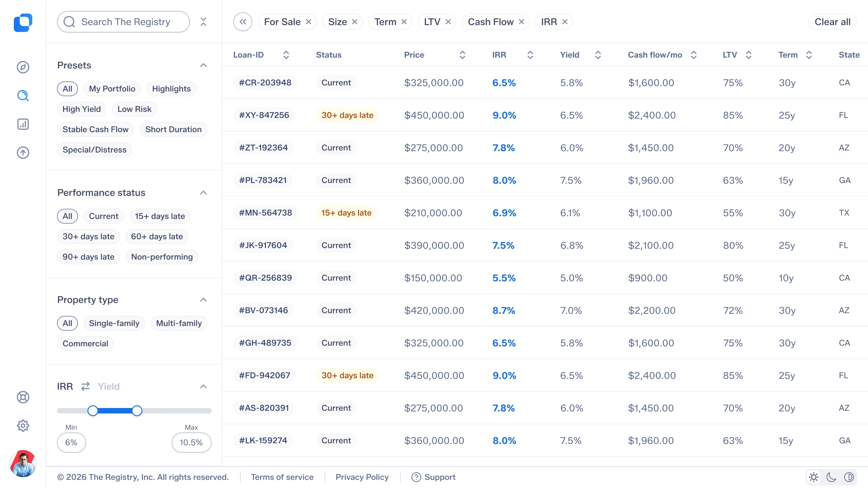Select Commercial property type

coord(85,344)
